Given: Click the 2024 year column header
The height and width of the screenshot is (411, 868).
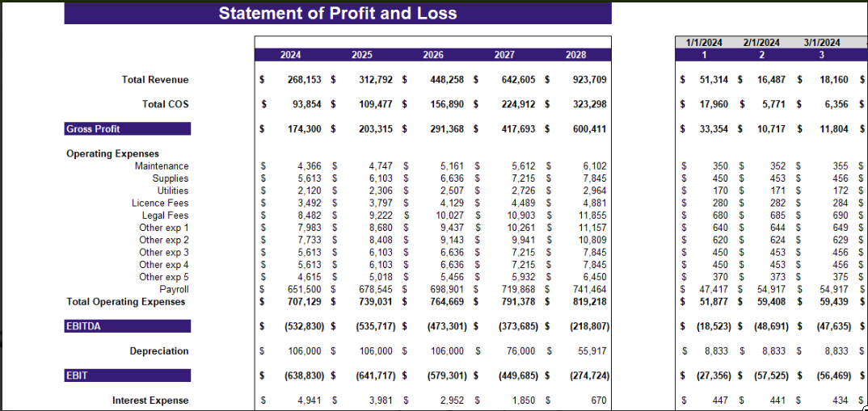Looking at the screenshot, I should pos(291,55).
